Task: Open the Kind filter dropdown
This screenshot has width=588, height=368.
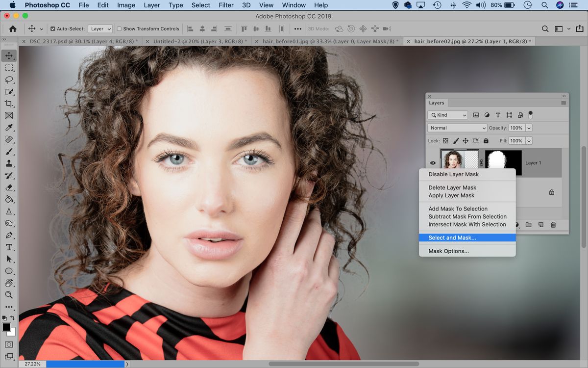Action: pyautogui.click(x=447, y=115)
